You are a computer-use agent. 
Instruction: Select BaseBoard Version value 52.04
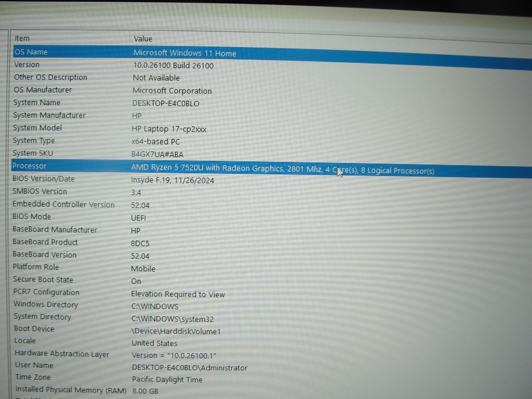140,256
